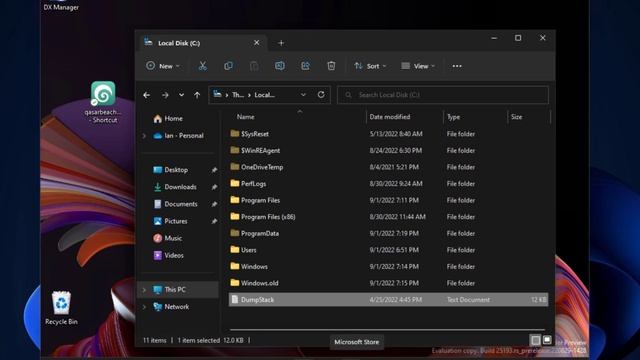Click the horizontal scrollbar in file list

tap(387, 329)
